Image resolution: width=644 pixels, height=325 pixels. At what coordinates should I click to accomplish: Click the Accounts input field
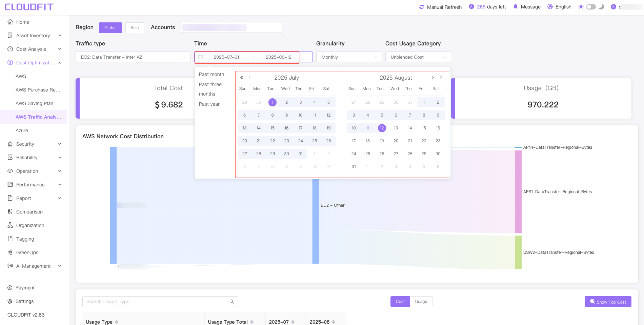(232, 27)
